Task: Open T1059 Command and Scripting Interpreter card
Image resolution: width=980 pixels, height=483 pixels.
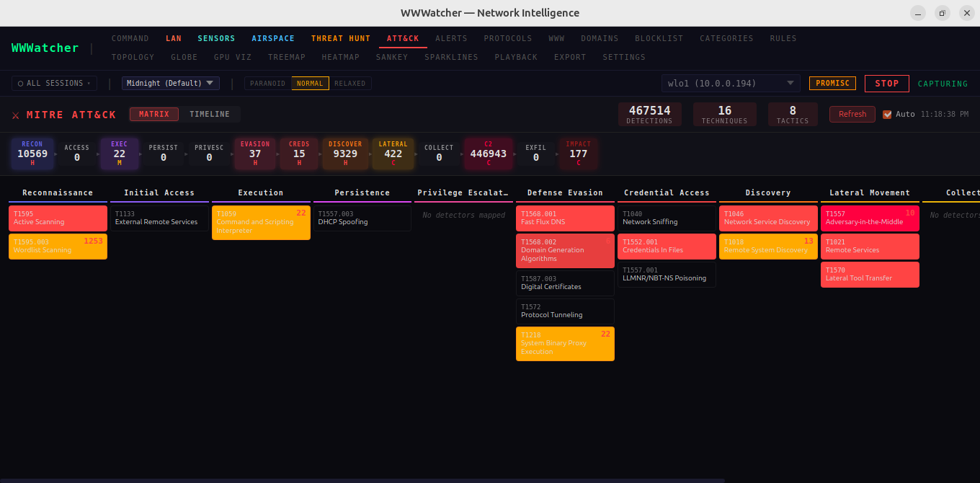Action: [x=261, y=223]
